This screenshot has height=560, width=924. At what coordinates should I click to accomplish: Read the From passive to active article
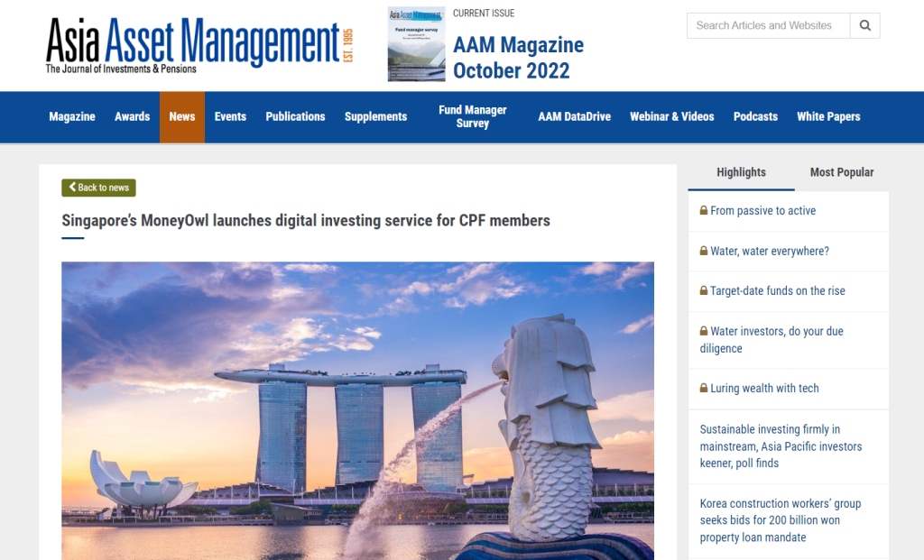[763, 210]
